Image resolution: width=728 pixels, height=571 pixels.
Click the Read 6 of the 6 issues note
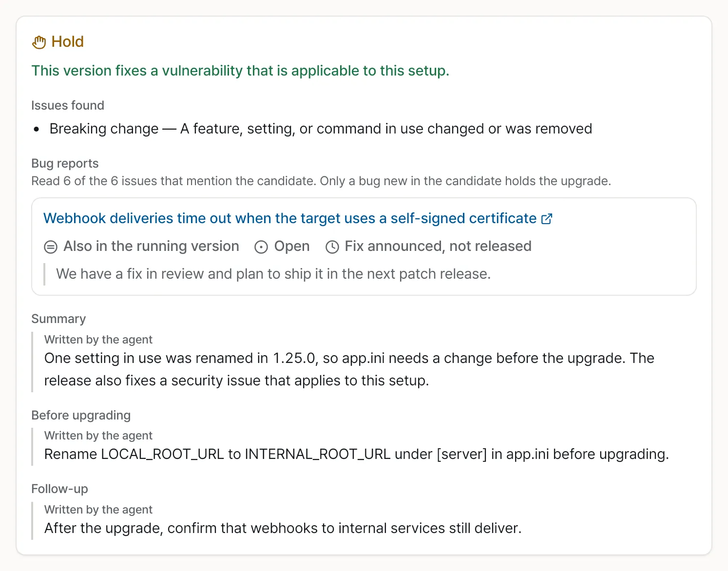pyautogui.click(x=321, y=181)
